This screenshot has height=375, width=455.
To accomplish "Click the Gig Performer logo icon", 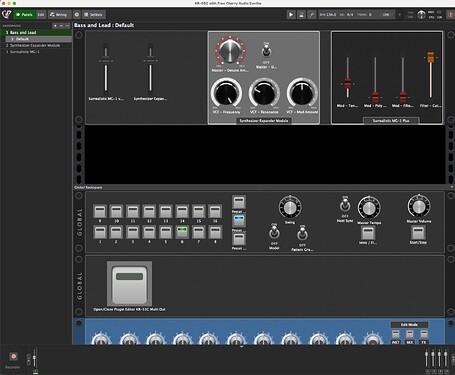I will pyautogui.click(x=6, y=15).
